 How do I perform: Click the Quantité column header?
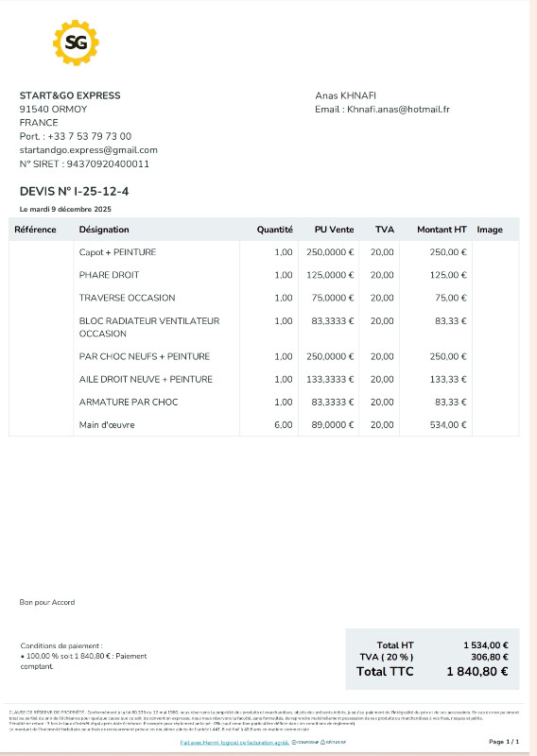pyautogui.click(x=274, y=230)
